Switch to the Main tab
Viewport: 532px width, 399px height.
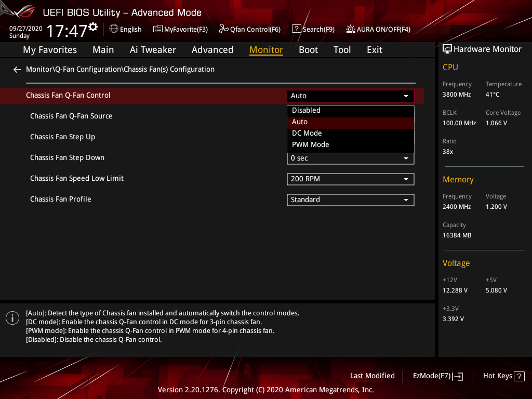coord(103,50)
